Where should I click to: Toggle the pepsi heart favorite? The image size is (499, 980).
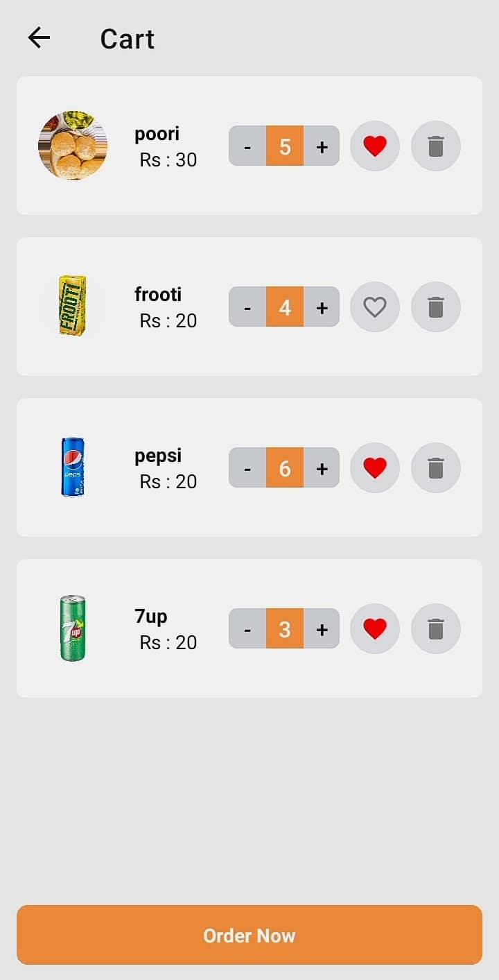[375, 467]
